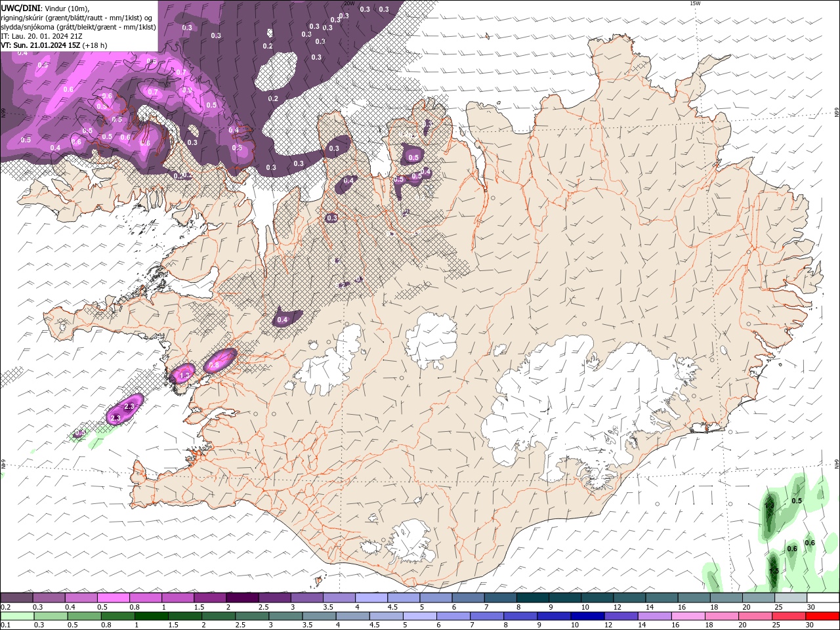Pick the darkest purple 2–2.5 swatch on upper scale
Viewport: 840px width, 630px height.
(x=242, y=598)
